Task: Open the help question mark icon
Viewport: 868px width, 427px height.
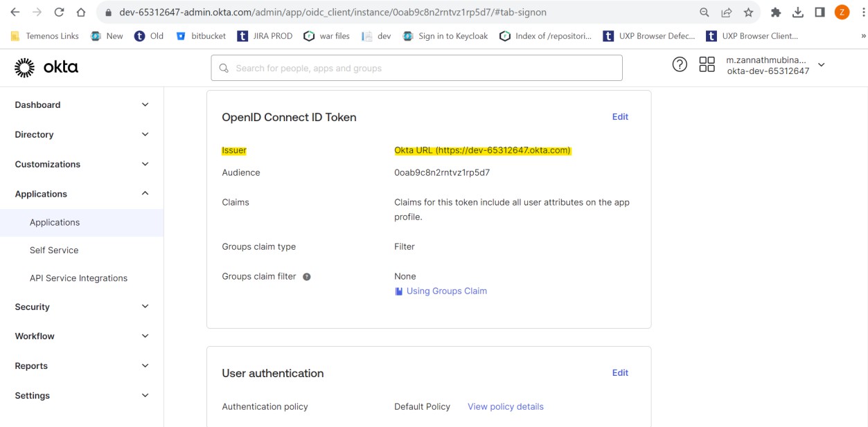Action: pyautogui.click(x=680, y=65)
